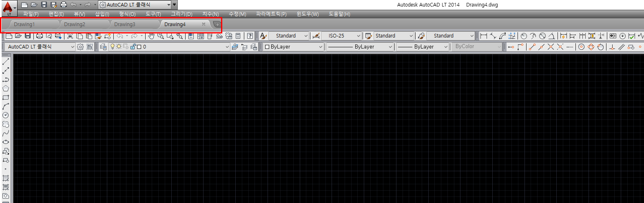Click the Make Object's Layer Current icon
Viewport: 644px width, 203px height.
pyautogui.click(x=235, y=47)
